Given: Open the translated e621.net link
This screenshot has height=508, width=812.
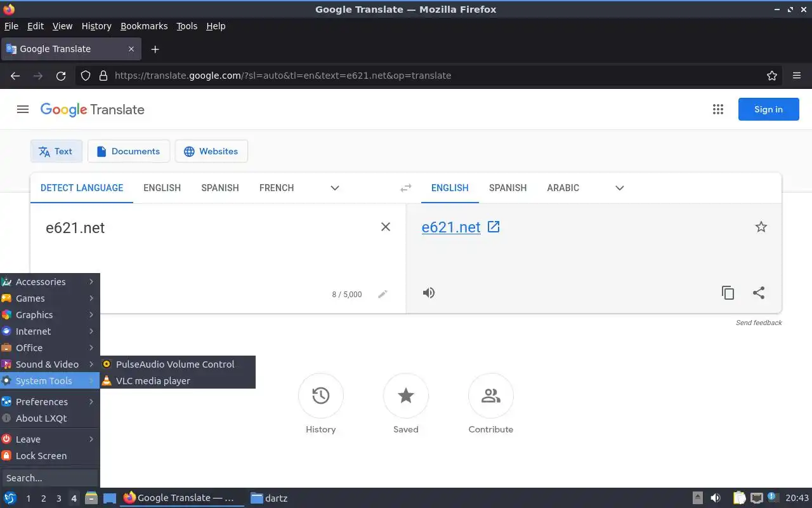Looking at the screenshot, I should pos(451,227).
